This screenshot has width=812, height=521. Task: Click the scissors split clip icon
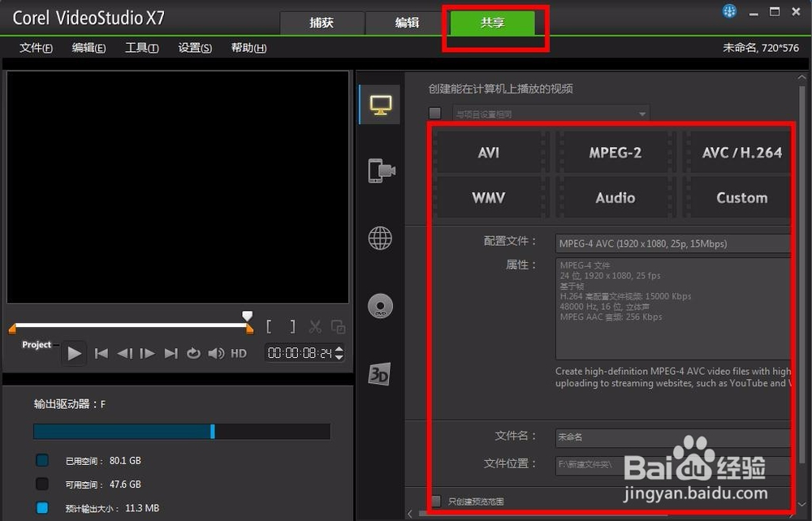click(315, 326)
